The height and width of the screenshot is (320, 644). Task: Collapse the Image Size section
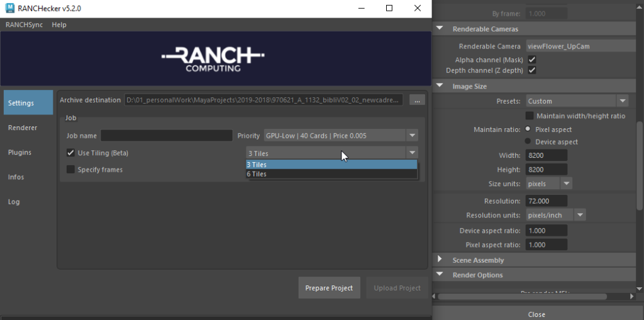(x=440, y=86)
